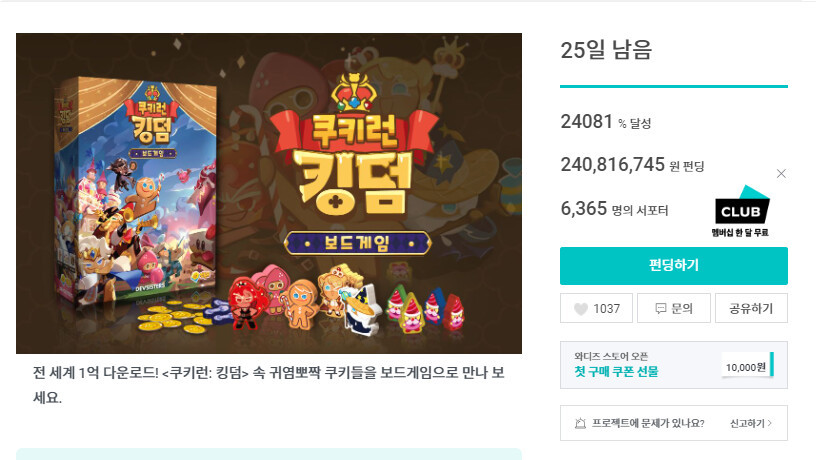Click the black CLUB membership badge
Screen dimensions: 816x460
(741, 206)
